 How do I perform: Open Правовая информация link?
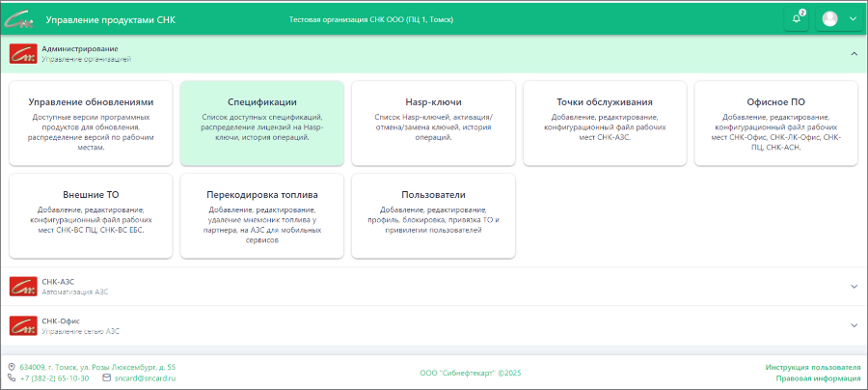coord(818,378)
